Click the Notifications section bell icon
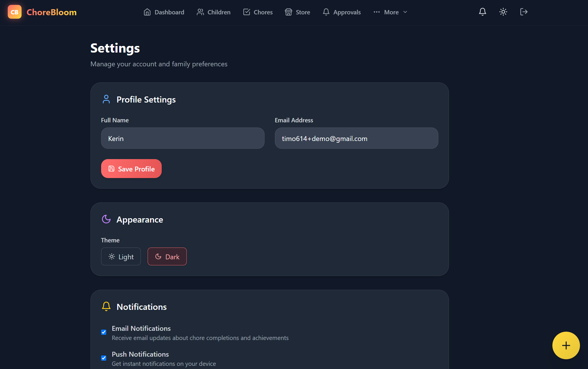The height and width of the screenshot is (369, 588). [106, 306]
